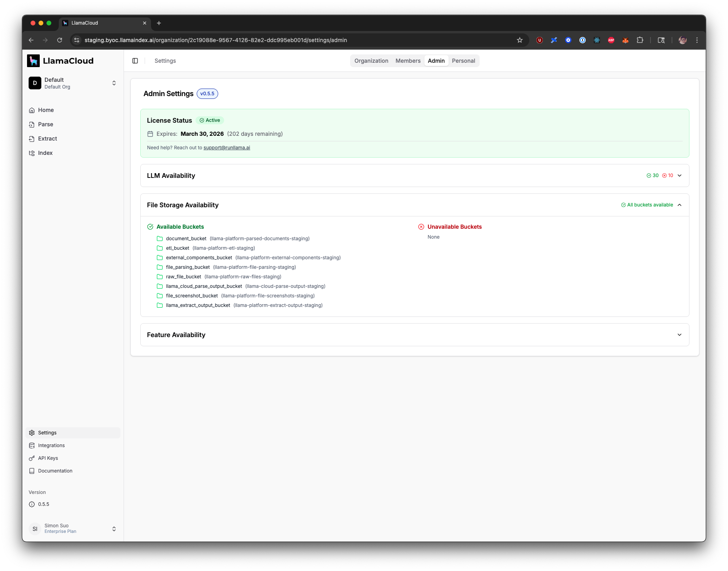Click the API Keys key icon
This screenshot has height=571, width=728.
(32, 458)
